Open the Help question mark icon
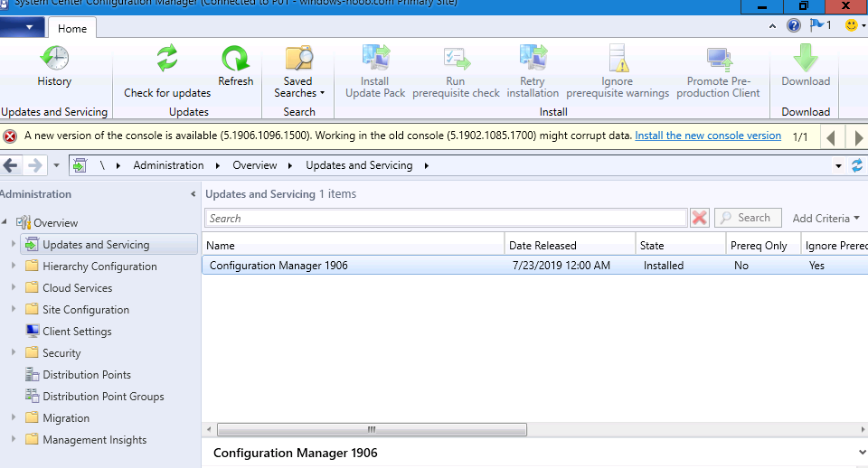This screenshot has width=868, height=468. coord(794,25)
